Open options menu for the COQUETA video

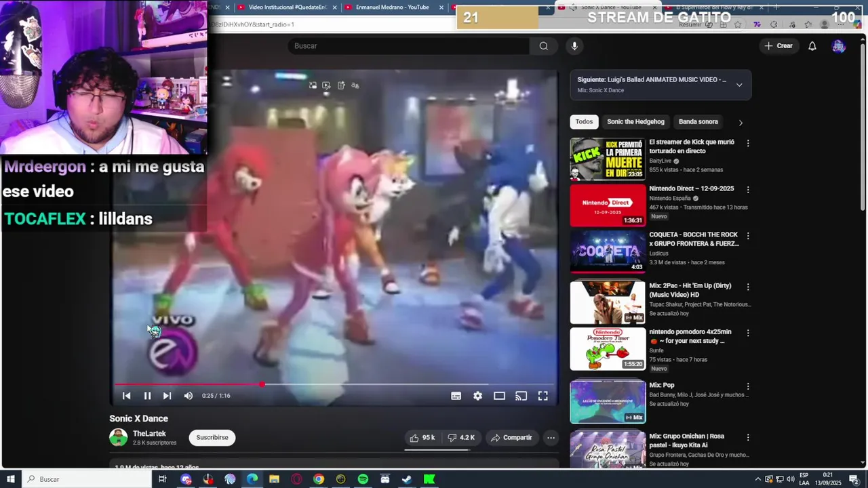click(748, 236)
